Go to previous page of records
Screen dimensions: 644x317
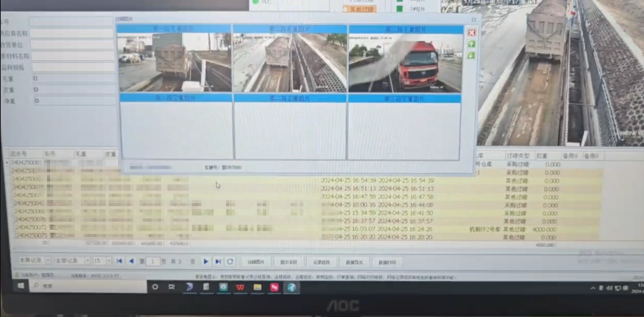[131, 261]
